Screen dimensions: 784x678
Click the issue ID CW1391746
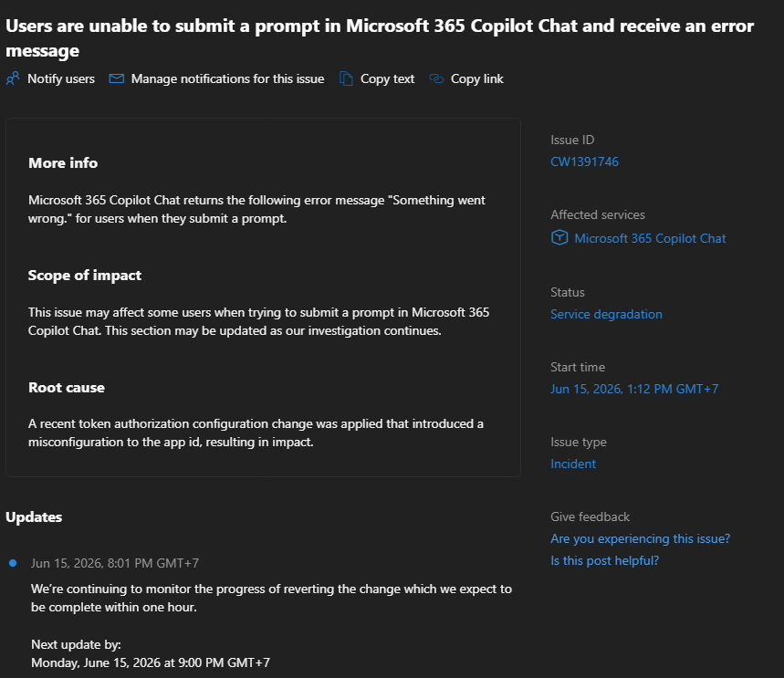tap(584, 162)
